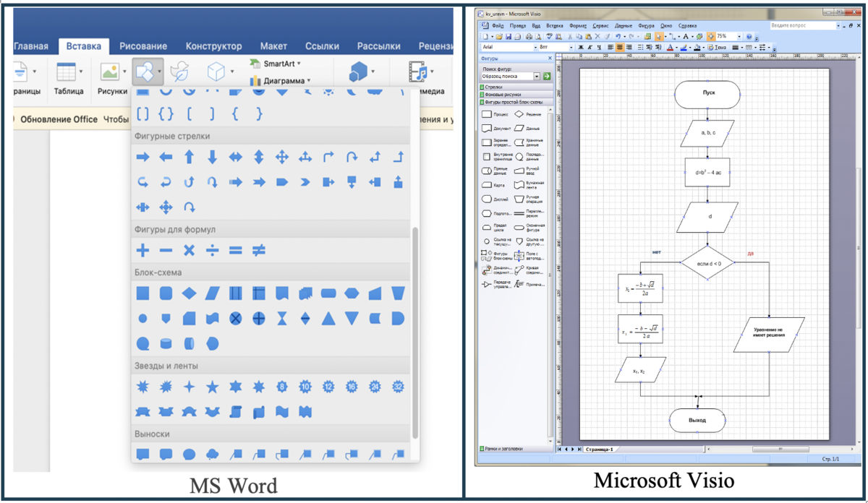Pick the plus formula shape
Screen dimensions: 868x503
coord(143,250)
